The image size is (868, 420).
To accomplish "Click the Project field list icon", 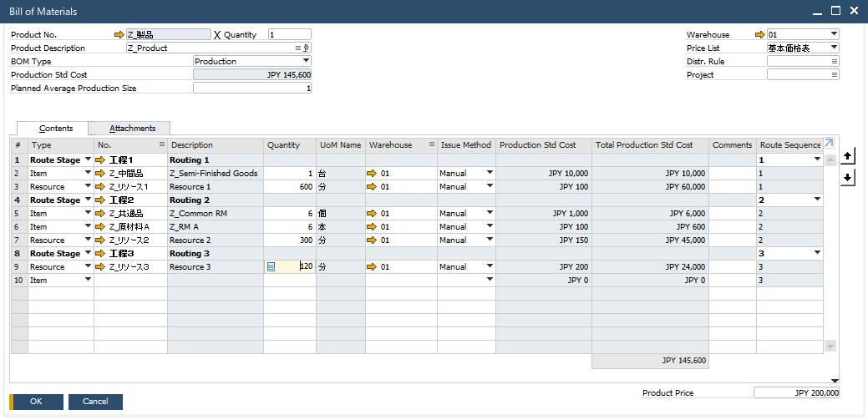I will [x=834, y=75].
